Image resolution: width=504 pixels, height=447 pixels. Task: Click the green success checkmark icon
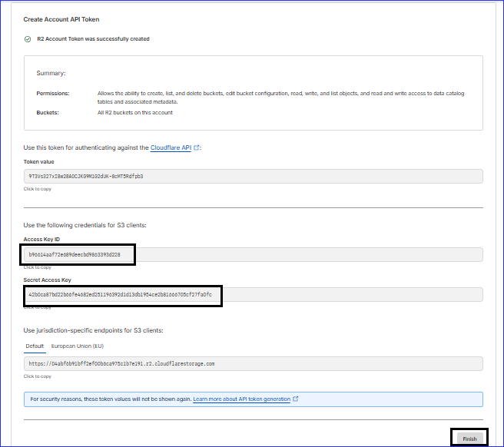pos(28,38)
